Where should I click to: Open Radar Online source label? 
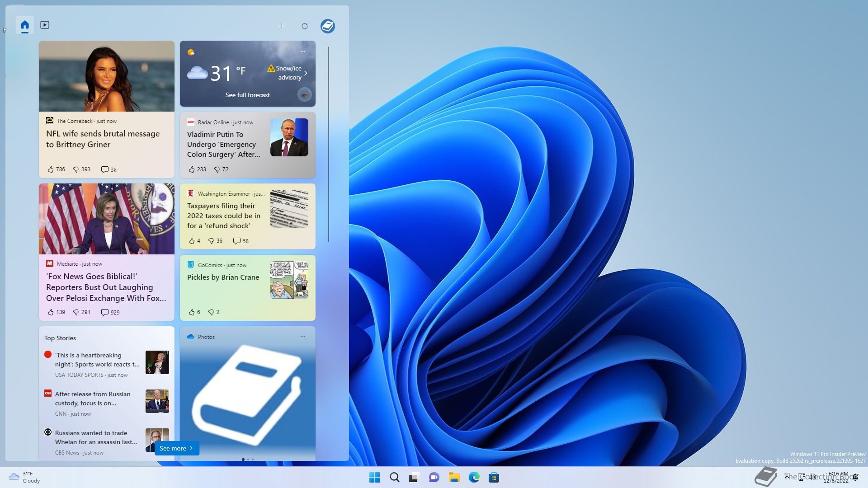[213, 122]
